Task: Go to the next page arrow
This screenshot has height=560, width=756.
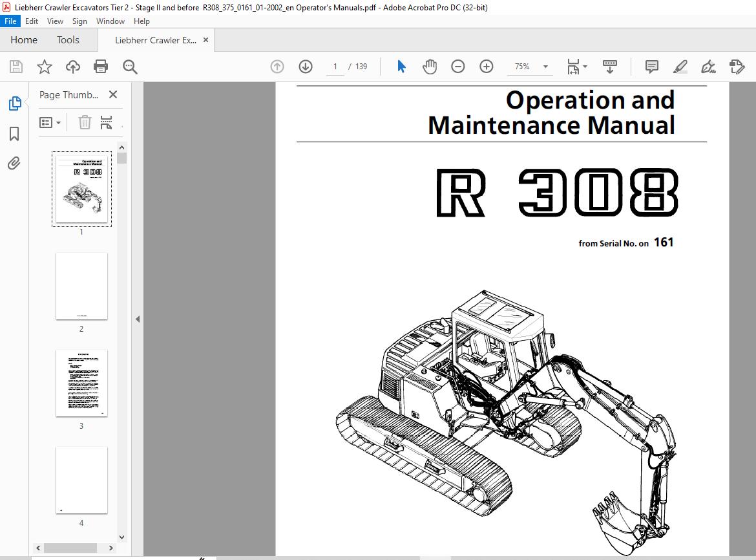Action: coord(306,67)
